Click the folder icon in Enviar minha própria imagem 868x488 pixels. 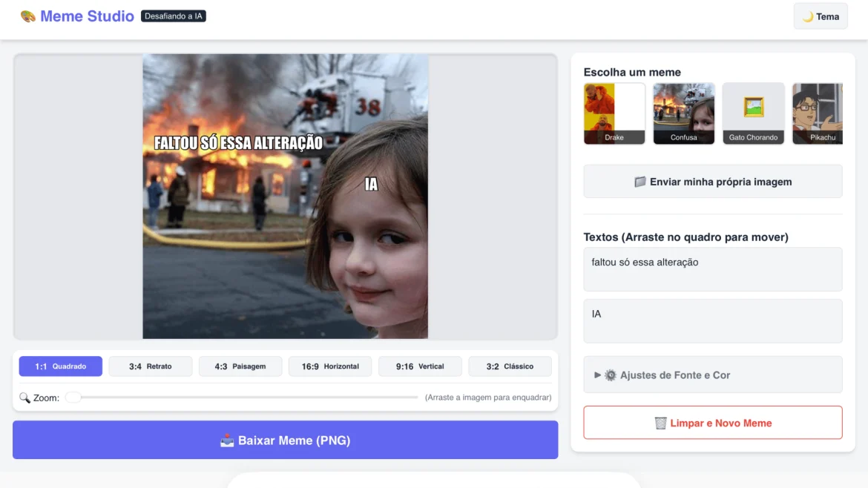click(640, 182)
